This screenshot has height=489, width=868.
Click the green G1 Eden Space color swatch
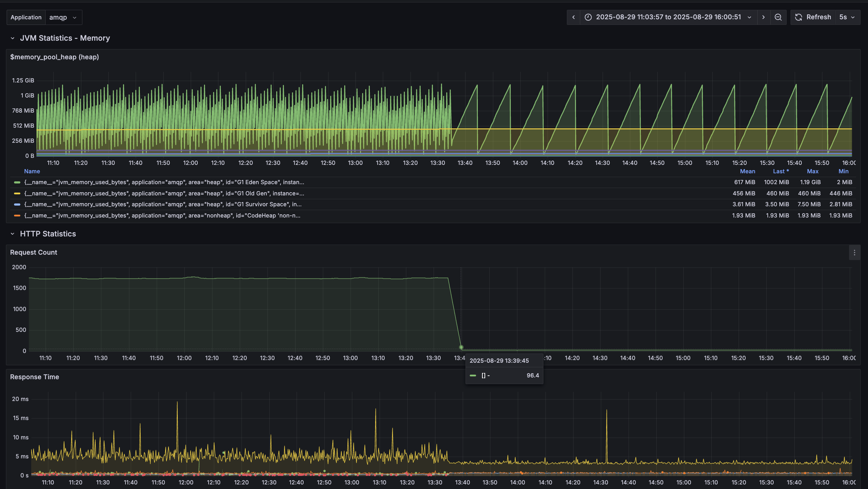click(17, 182)
